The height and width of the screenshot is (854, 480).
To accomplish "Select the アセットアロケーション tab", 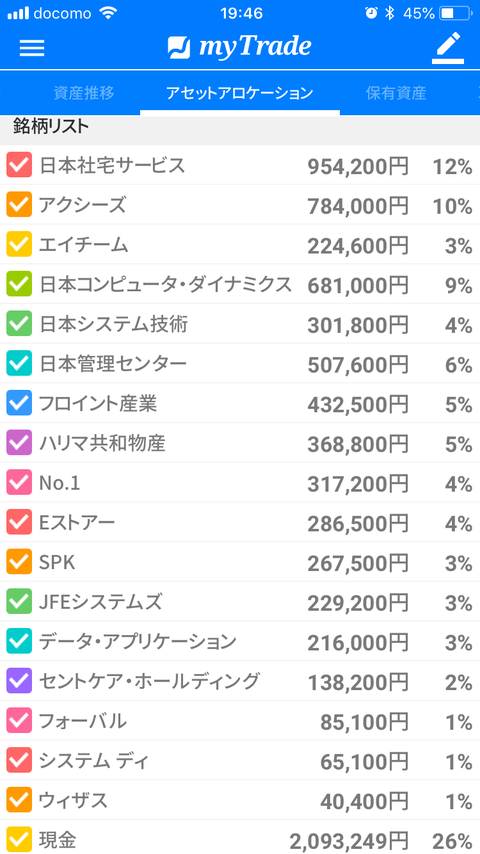I will (240, 93).
